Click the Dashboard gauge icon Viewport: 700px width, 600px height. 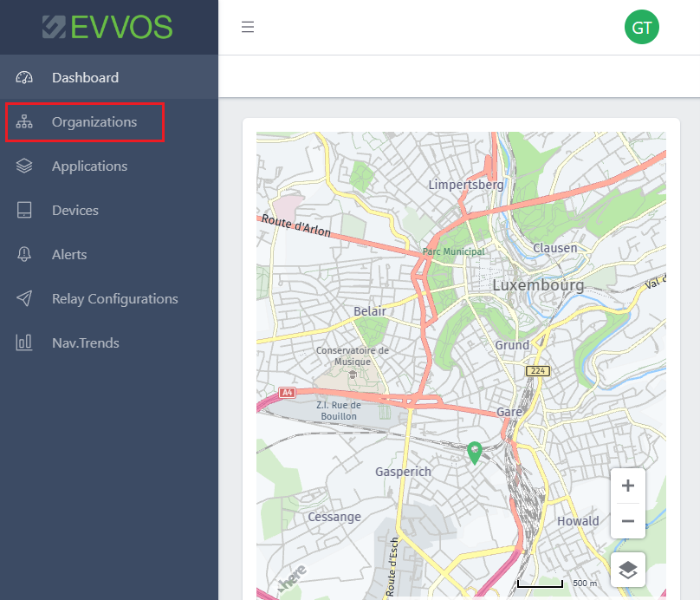[24, 77]
